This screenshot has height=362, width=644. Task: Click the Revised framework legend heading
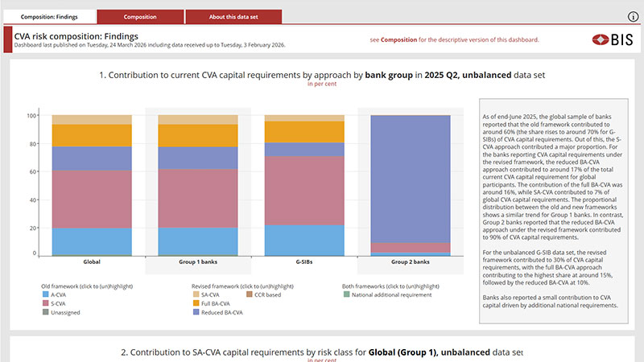(x=242, y=286)
